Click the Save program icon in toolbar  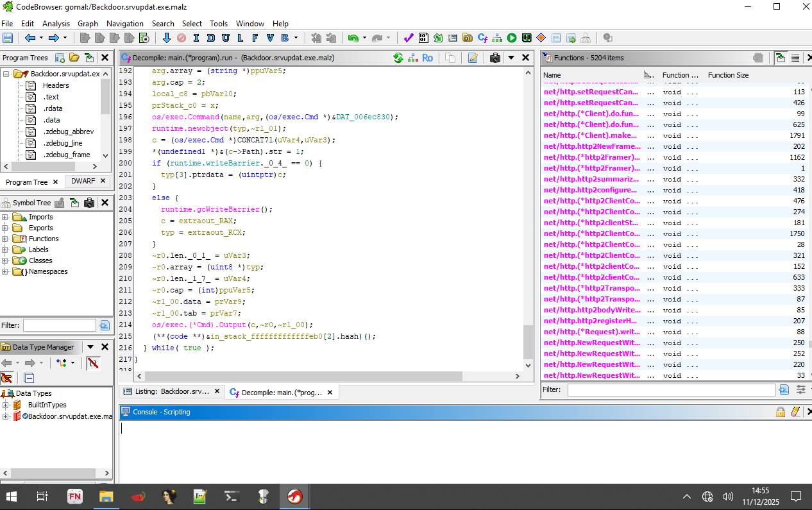[x=8, y=38]
